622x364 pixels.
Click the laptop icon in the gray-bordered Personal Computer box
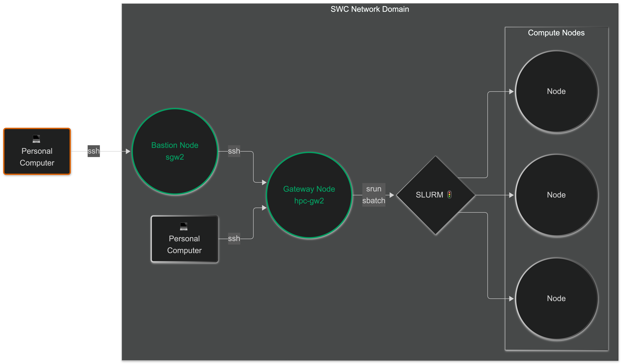184,227
